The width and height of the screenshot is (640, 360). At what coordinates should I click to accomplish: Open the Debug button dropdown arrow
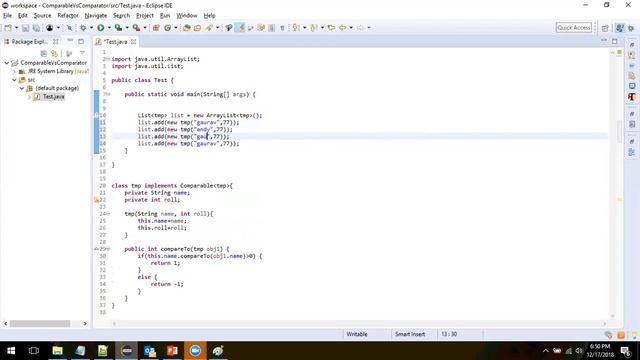coord(91,28)
